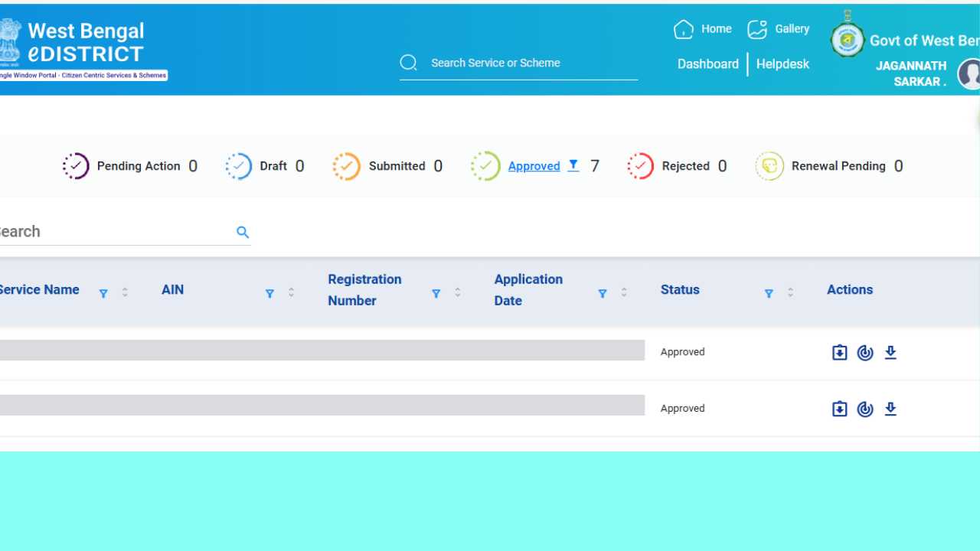Toggle the filter funnel on the AIN column
This screenshot has width=980, height=551.
pyautogui.click(x=269, y=293)
